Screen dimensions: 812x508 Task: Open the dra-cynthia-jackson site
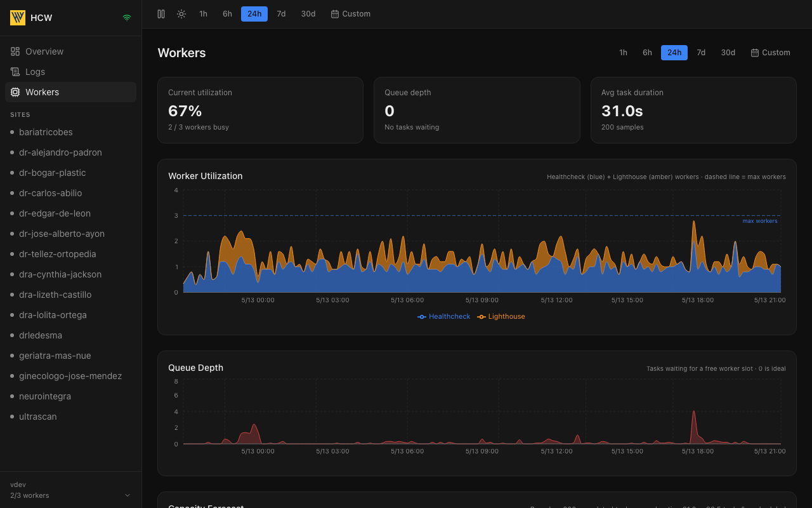pyautogui.click(x=70, y=274)
